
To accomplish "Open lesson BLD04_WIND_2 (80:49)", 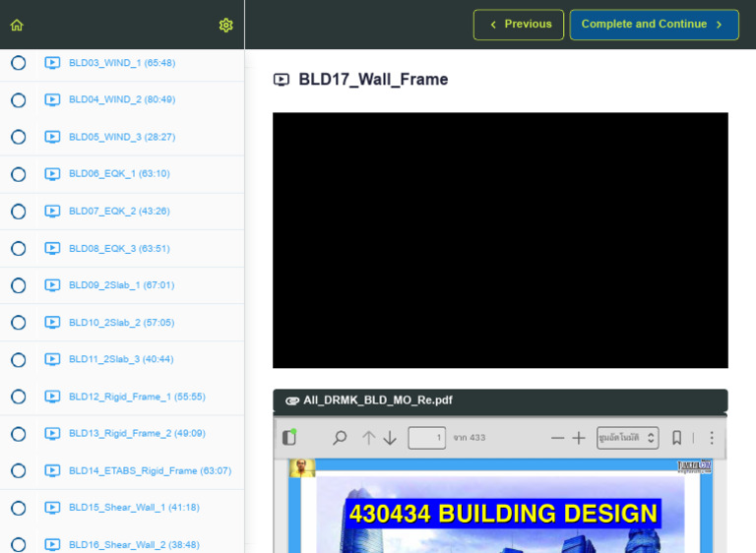I will [122, 99].
